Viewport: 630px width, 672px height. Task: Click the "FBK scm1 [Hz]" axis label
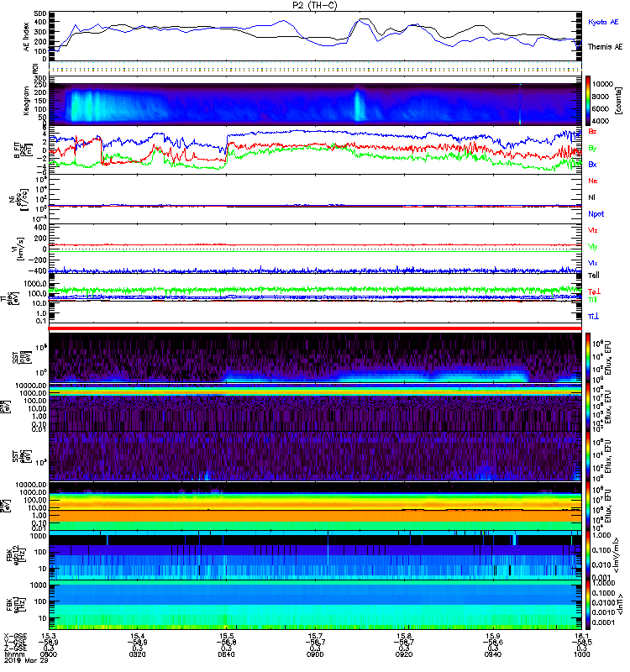[x=15, y=605]
